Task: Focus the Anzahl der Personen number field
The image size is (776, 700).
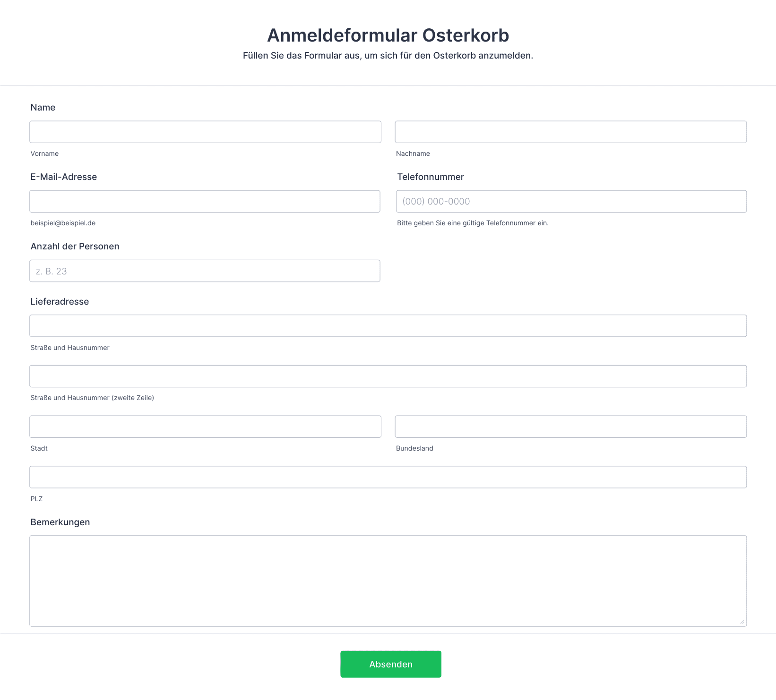Action: tap(205, 271)
